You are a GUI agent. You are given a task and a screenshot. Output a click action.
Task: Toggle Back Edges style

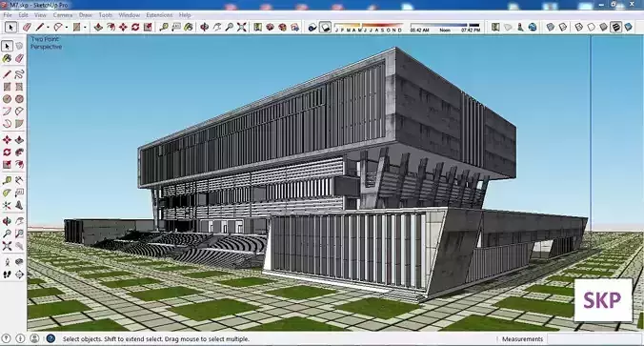[x=563, y=27]
